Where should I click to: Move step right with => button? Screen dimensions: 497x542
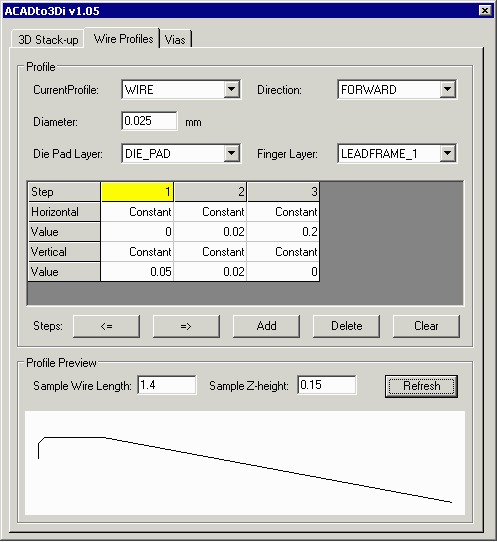(186, 326)
